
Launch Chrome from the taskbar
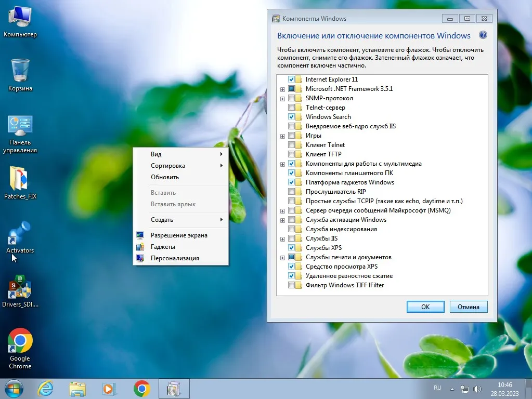[x=141, y=389]
